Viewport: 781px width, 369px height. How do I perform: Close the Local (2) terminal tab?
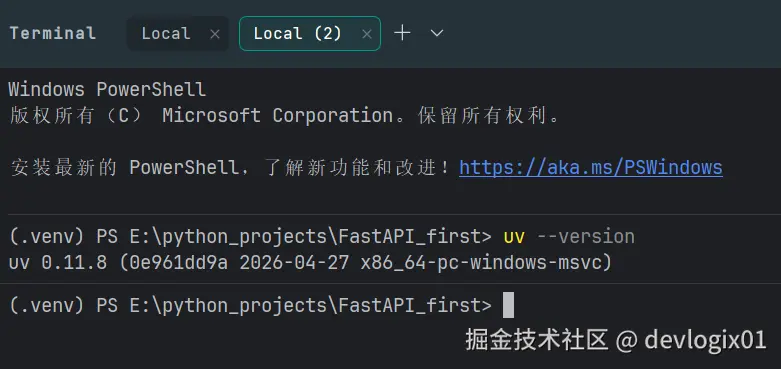367,34
